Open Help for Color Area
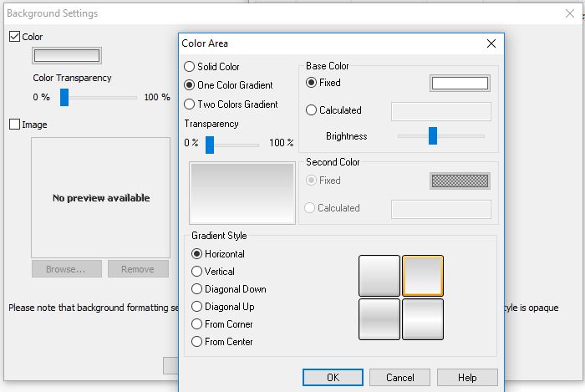The image size is (585, 392). coord(467,377)
